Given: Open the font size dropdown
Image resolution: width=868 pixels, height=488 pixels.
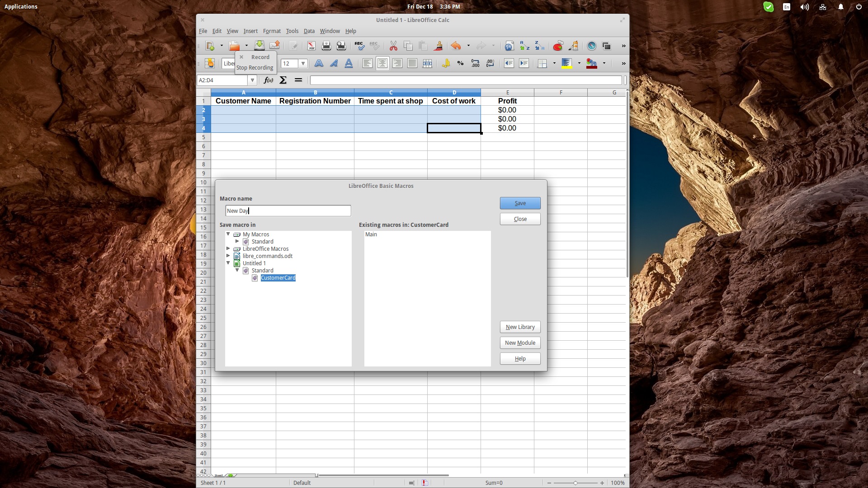Looking at the screenshot, I should coord(303,63).
